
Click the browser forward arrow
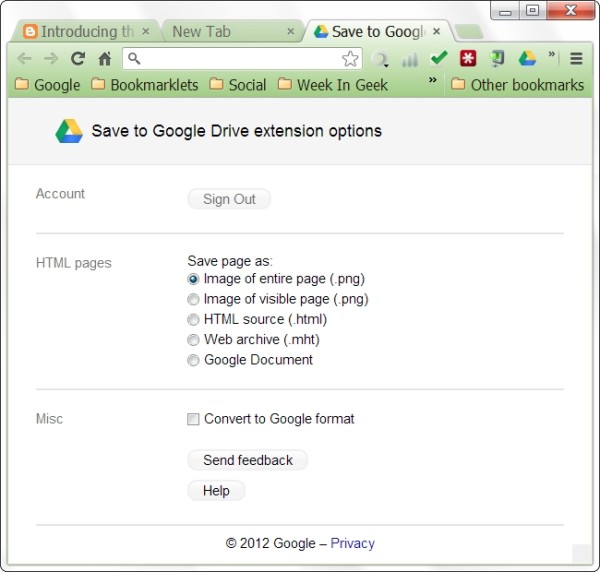(x=51, y=59)
